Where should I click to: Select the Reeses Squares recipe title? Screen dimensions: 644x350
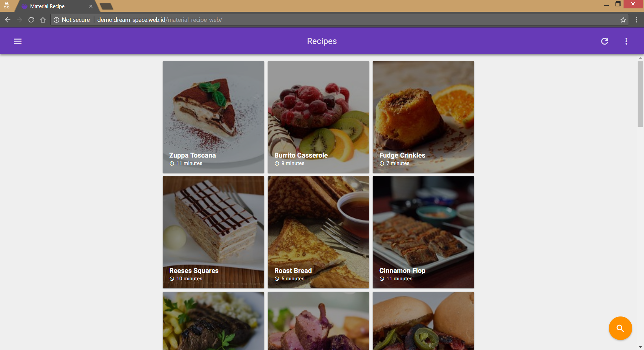194,271
